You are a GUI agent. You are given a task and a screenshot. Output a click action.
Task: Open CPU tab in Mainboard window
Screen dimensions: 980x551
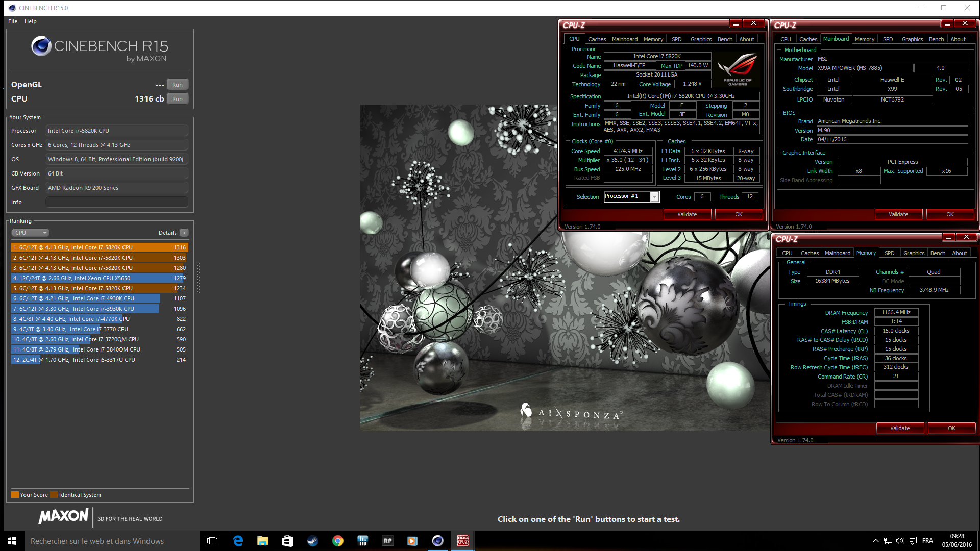point(786,39)
